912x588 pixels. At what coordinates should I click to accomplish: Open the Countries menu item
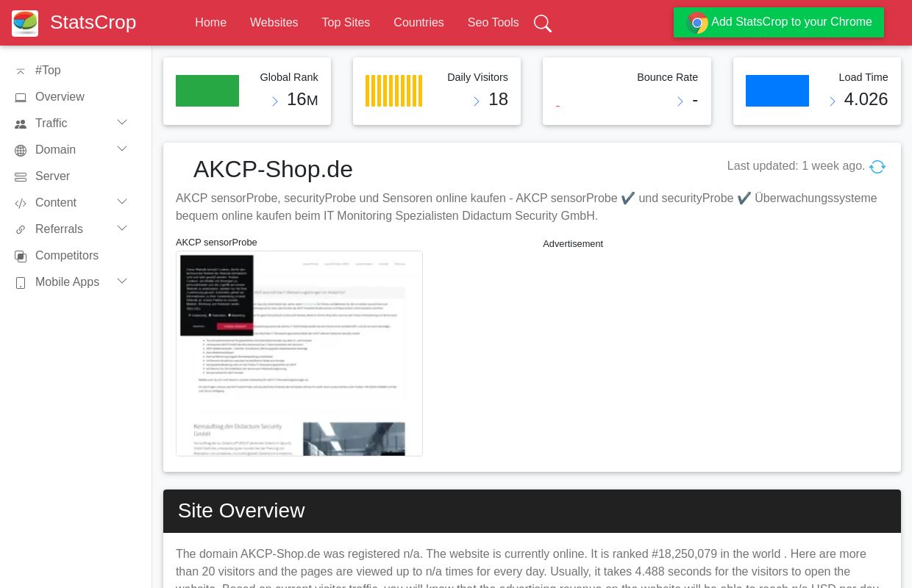point(418,23)
